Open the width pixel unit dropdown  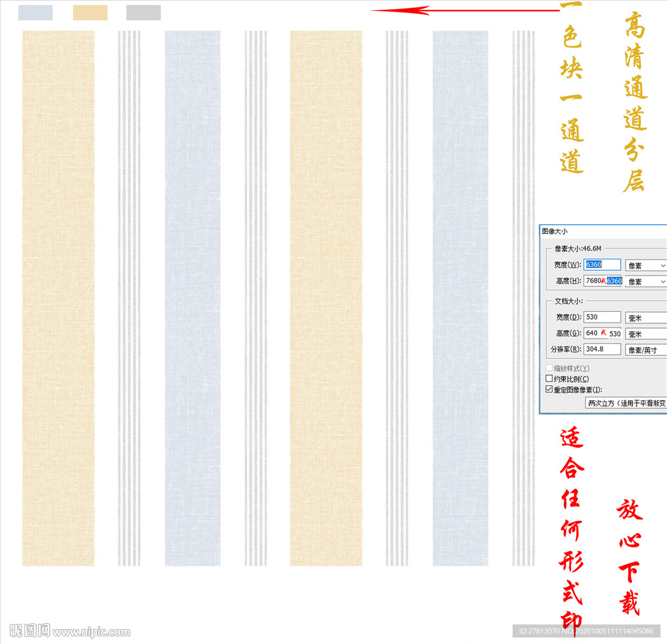646,266
